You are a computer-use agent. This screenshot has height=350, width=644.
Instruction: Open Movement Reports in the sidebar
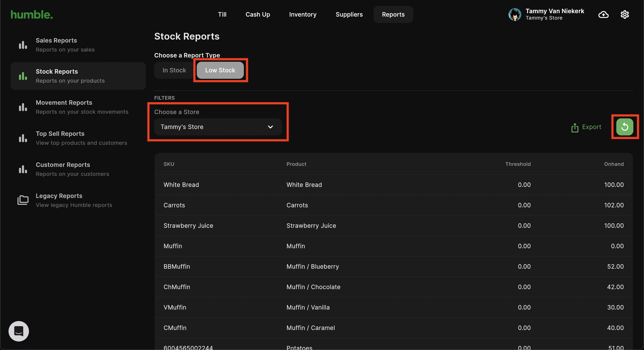[x=78, y=107]
